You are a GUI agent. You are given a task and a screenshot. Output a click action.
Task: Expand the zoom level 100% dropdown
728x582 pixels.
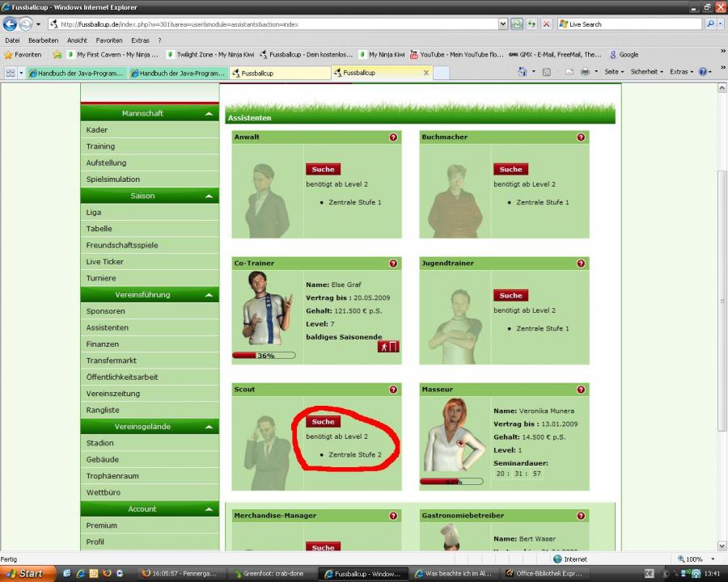click(x=712, y=559)
